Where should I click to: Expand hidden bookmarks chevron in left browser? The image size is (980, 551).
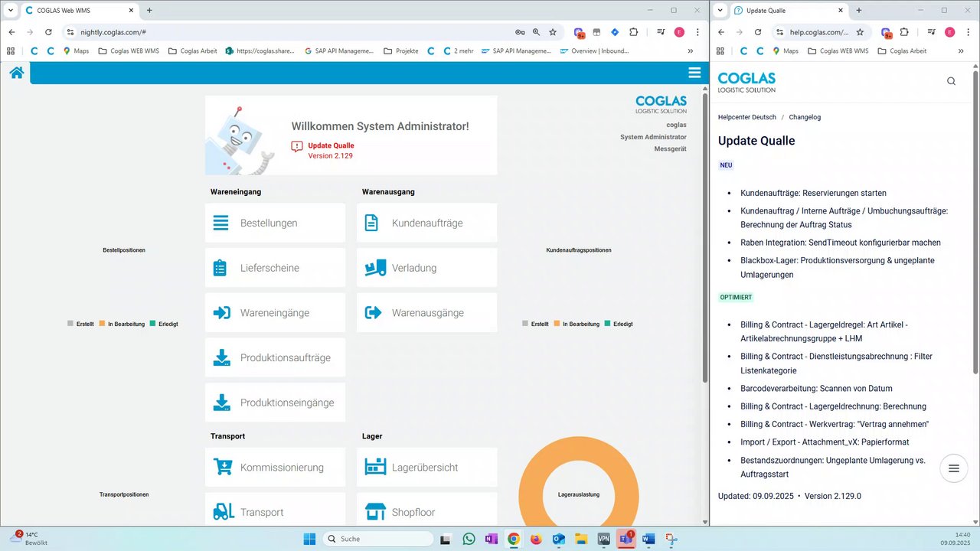[691, 51]
